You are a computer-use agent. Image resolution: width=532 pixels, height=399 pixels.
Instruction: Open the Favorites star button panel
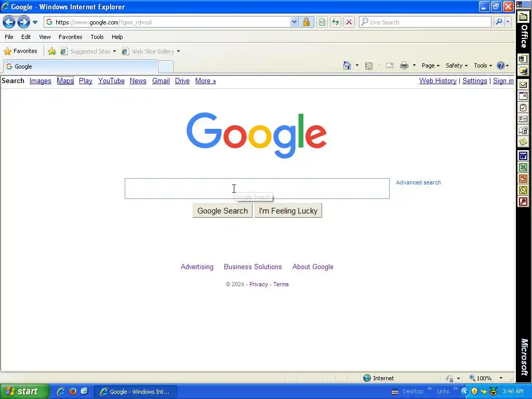click(20, 51)
